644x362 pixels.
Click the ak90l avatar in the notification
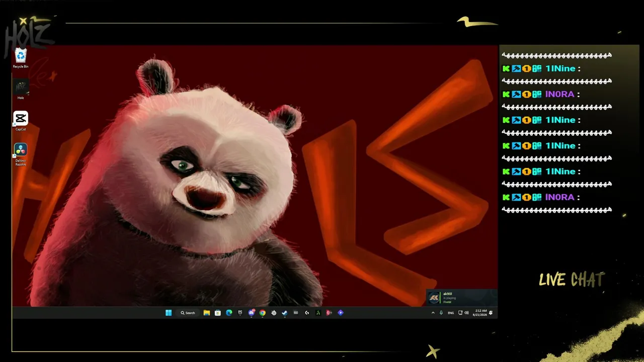[434, 298]
